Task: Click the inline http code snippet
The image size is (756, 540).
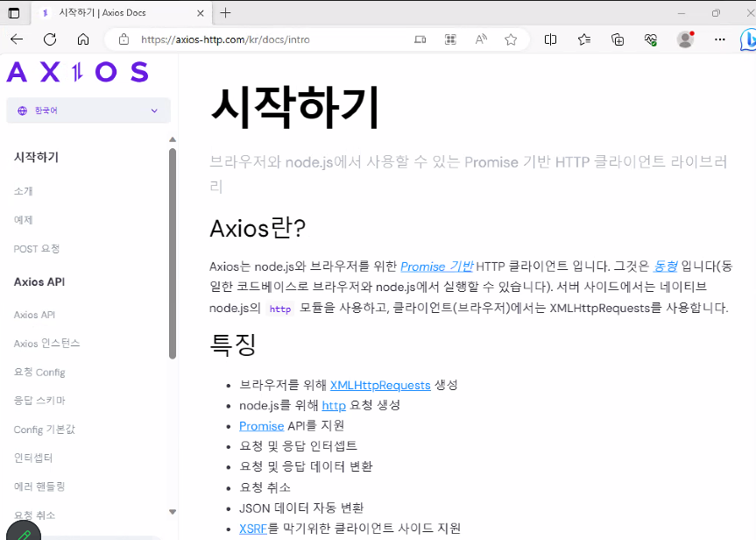Action: click(280, 309)
